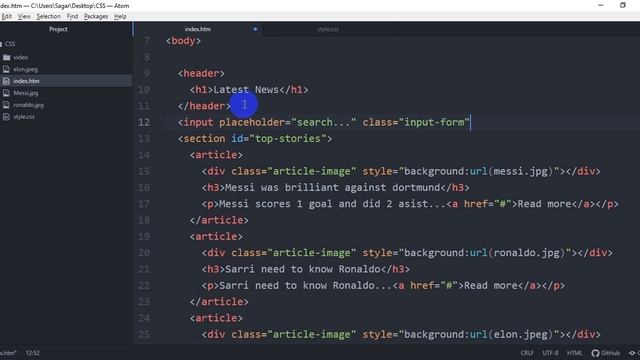Click line number 19 in the gutter
The height and width of the screenshot is (360, 640).
pos(144,236)
